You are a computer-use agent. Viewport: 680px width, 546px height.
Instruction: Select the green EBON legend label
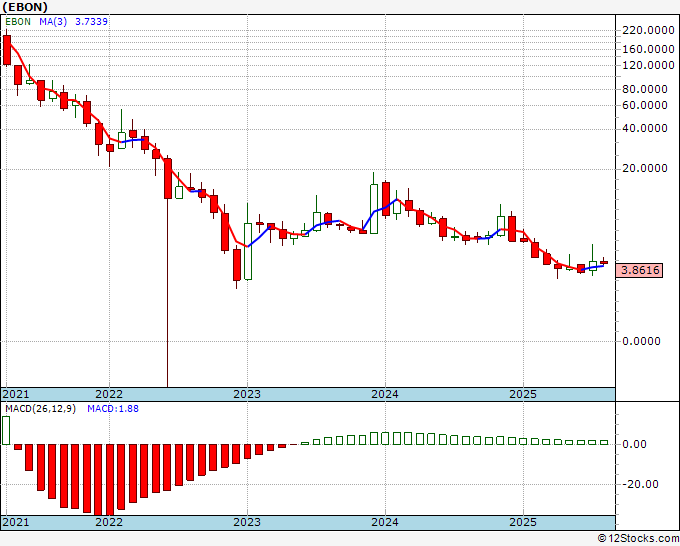click(18, 22)
